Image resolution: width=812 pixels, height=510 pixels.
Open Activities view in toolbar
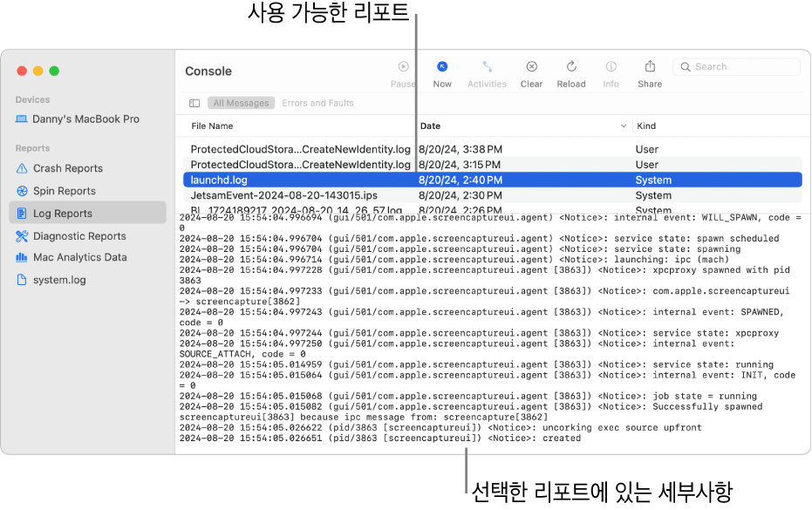(487, 74)
